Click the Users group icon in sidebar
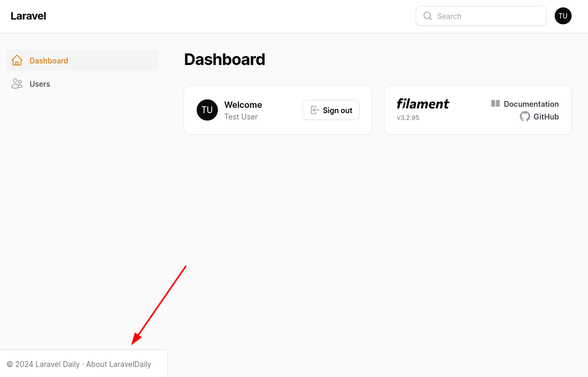Viewport: 588px width, 377px height. tap(17, 84)
